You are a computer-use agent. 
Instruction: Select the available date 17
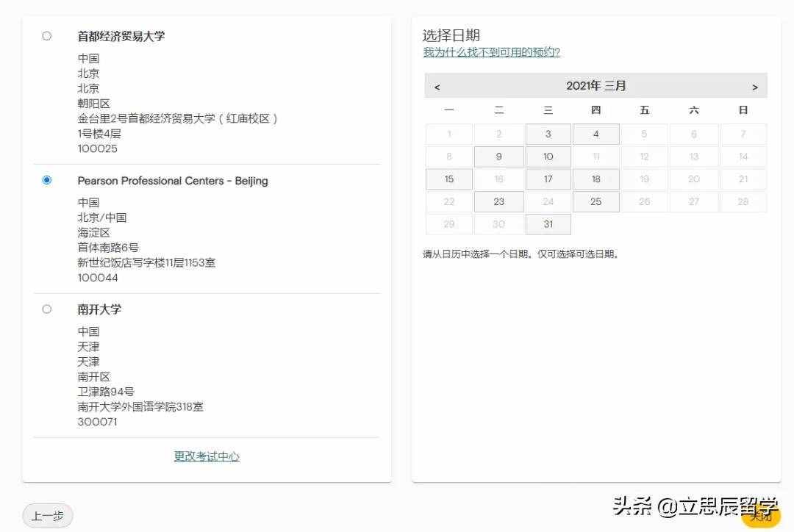tap(548, 179)
